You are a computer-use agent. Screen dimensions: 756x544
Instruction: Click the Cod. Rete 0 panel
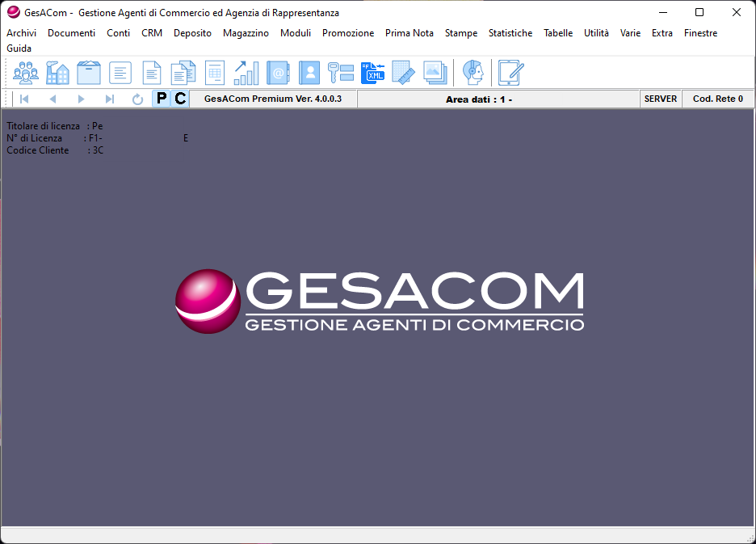[x=718, y=99]
